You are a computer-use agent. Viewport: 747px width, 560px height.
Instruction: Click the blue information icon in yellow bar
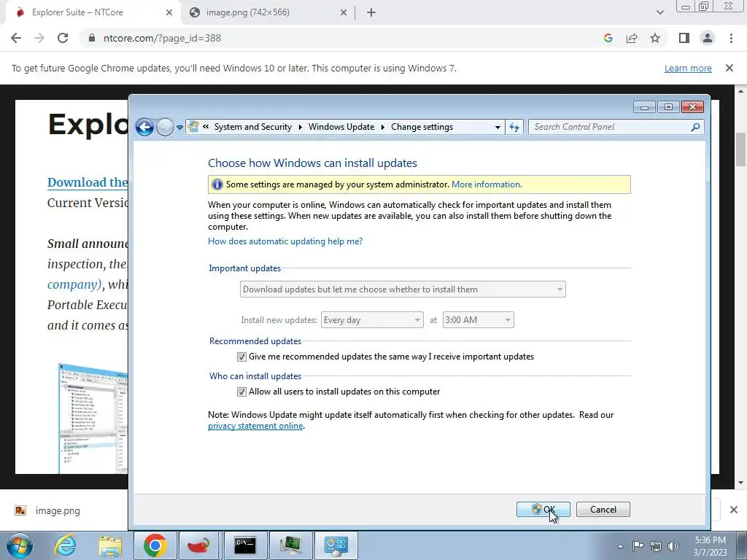217,184
